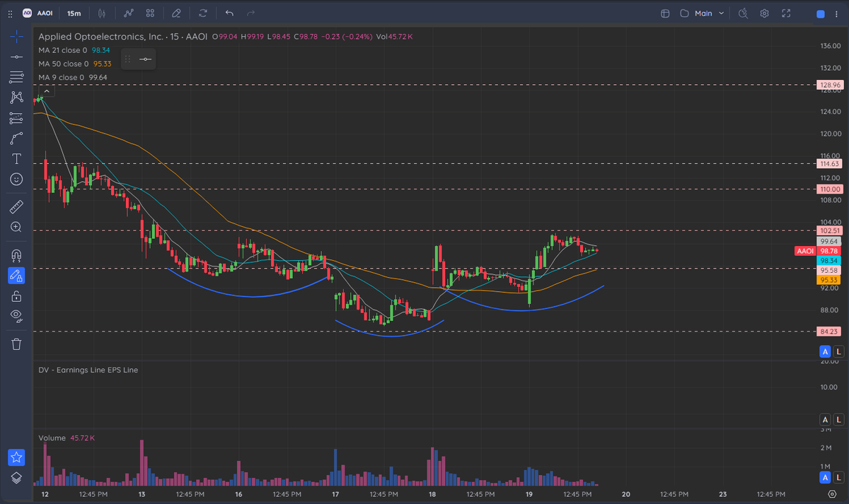The width and height of the screenshot is (849, 504).
Task: Select the Text annotation tool
Action: pyautogui.click(x=16, y=159)
